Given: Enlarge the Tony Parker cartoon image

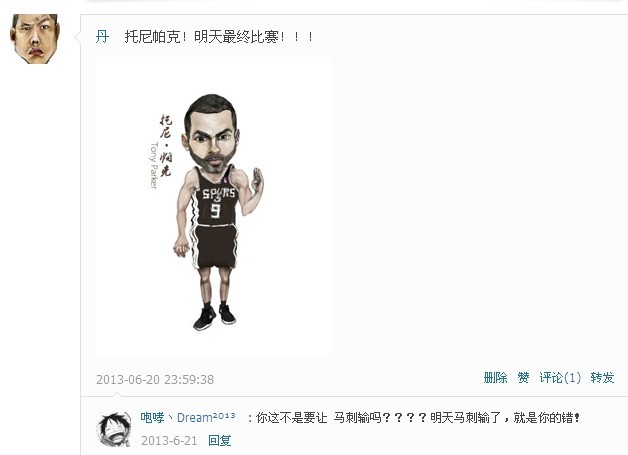Looking at the screenshot, I should (213, 207).
